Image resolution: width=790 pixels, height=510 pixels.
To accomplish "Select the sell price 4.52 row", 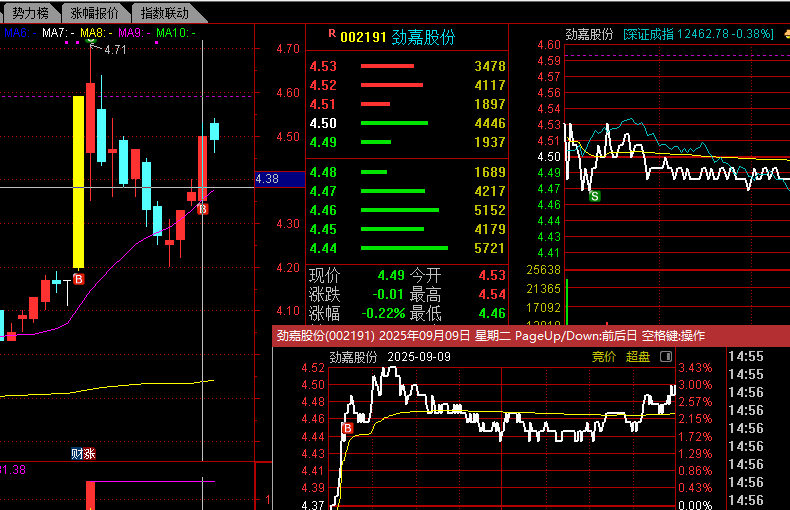I will click(x=407, y=85).
